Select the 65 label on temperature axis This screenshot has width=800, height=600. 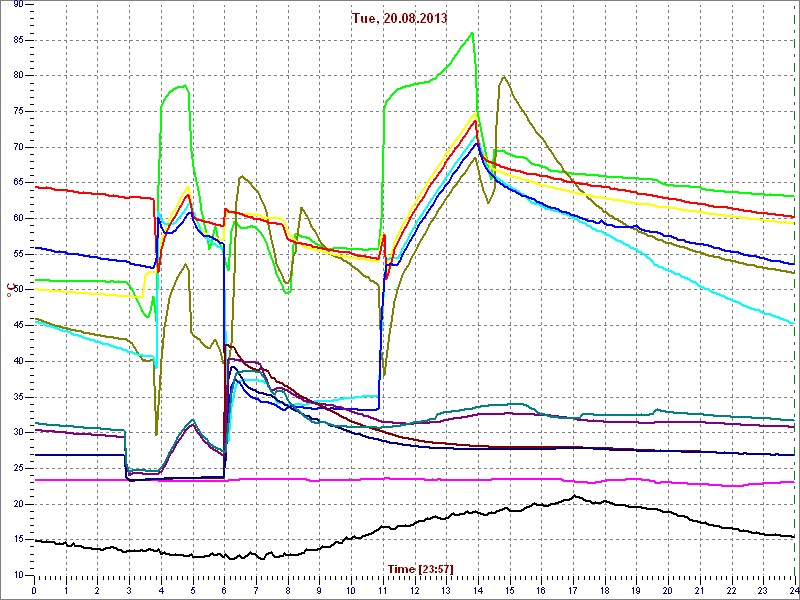pyautogui.click(x=18, y=183)
